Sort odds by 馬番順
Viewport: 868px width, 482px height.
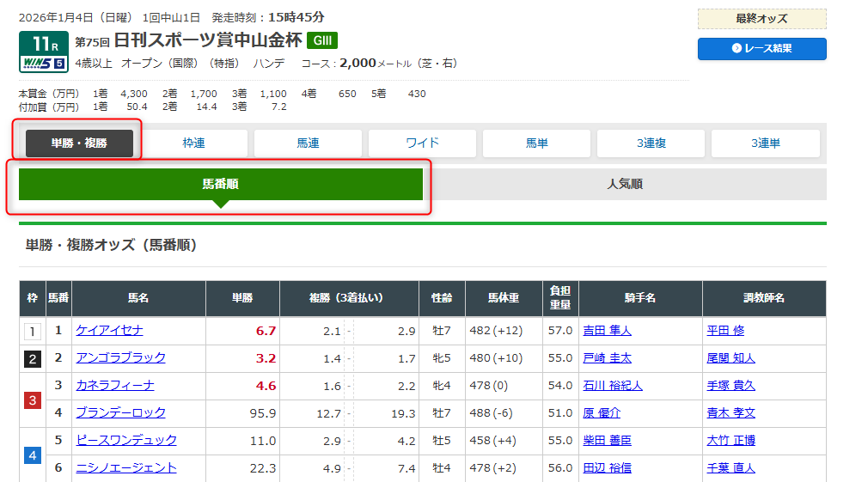[221, 184]
